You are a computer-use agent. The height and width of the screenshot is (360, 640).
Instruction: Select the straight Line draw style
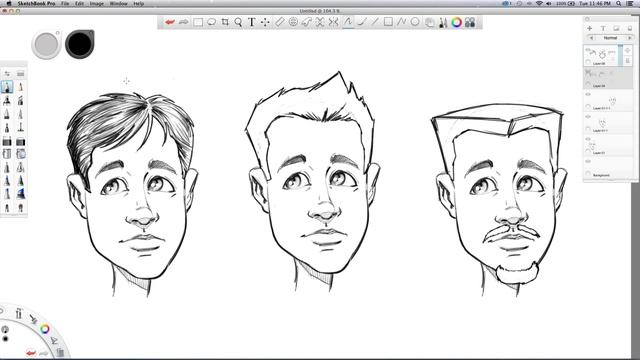(x=375, y=22)
